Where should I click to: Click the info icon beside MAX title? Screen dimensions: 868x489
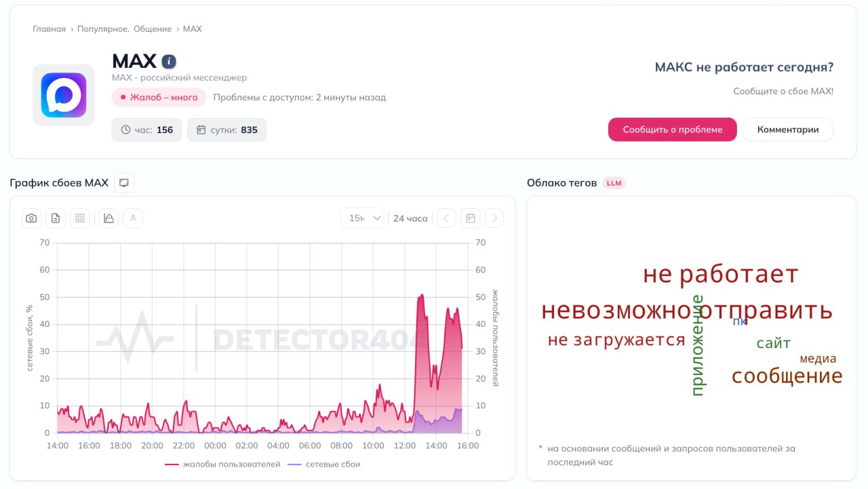click(169, 62)
